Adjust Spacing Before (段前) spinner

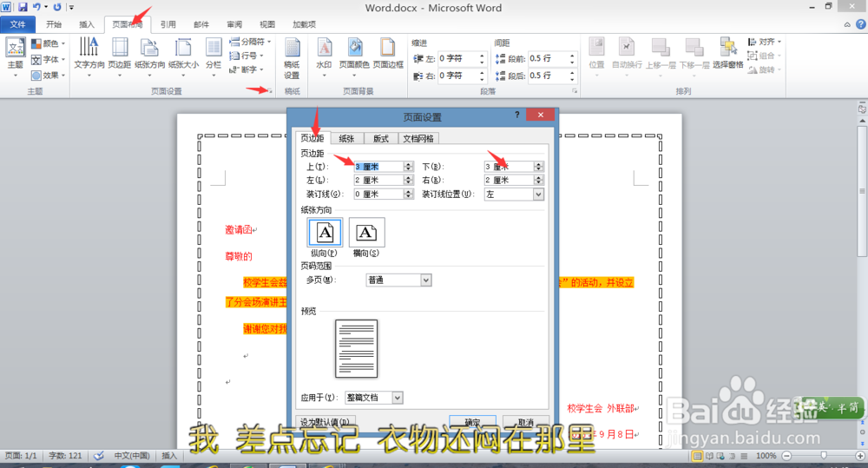[572, 58]
